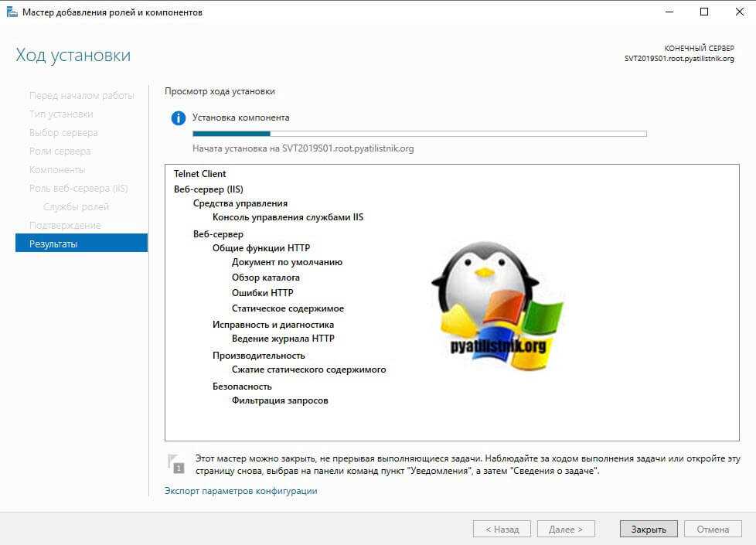The width and height of the screenshot is (756, 545).
Task: Click 'Просмотр хода установки' heading
Action: 220,91
